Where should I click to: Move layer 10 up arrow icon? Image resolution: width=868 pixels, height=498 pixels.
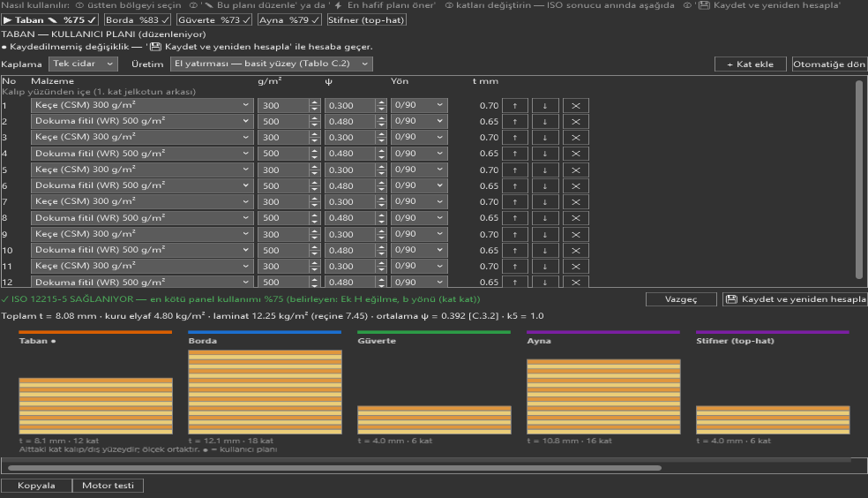pos(515,251)
